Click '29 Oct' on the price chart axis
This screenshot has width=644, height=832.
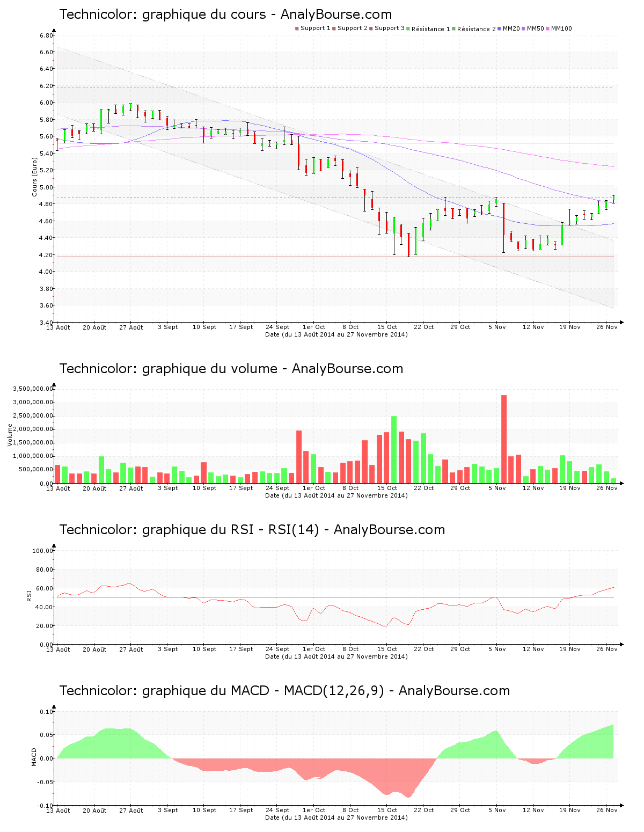coord(460,327)
